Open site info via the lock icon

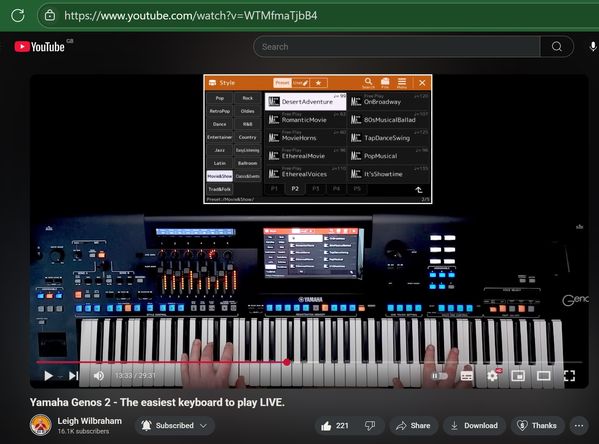50,15
